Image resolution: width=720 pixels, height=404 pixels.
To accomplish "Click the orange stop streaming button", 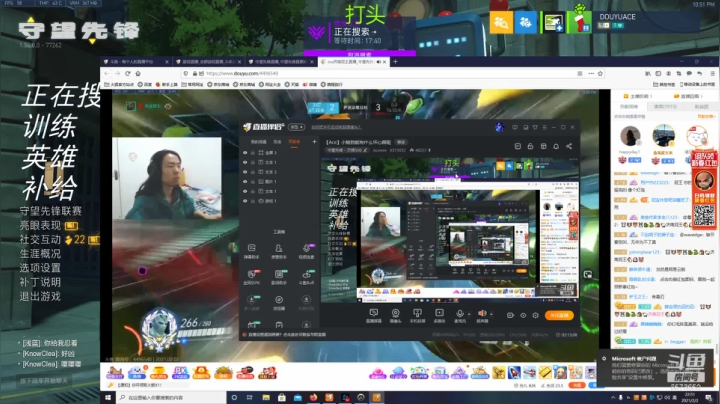I will tap(560, 315).
